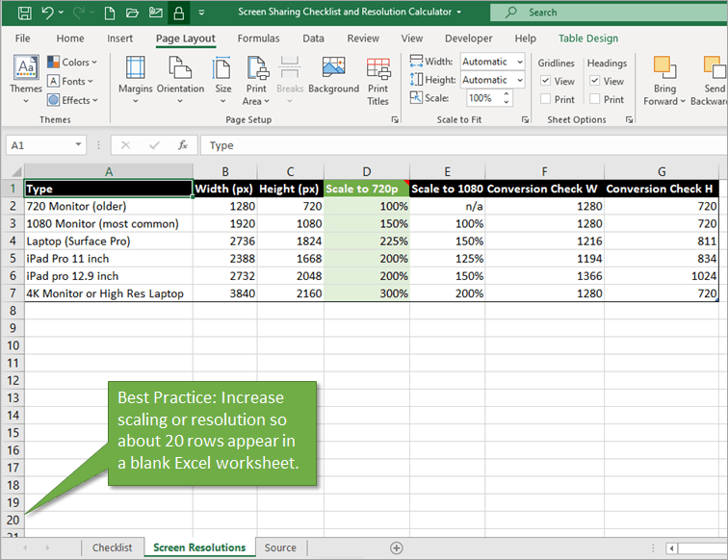Image resolution: width=728 pixels, height=560 pixels.
Task: Switch to the Checklist sheet tab
Action: click(x=113, y=547)
